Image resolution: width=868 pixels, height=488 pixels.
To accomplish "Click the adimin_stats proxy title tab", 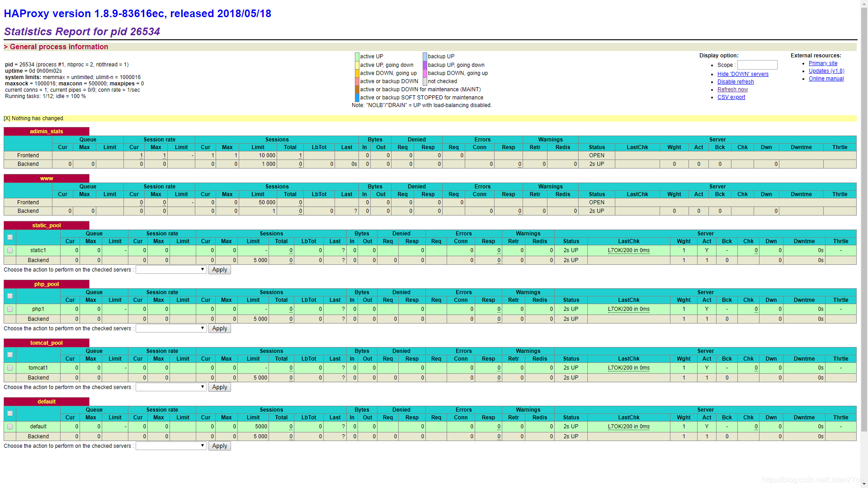I will 47,131.
